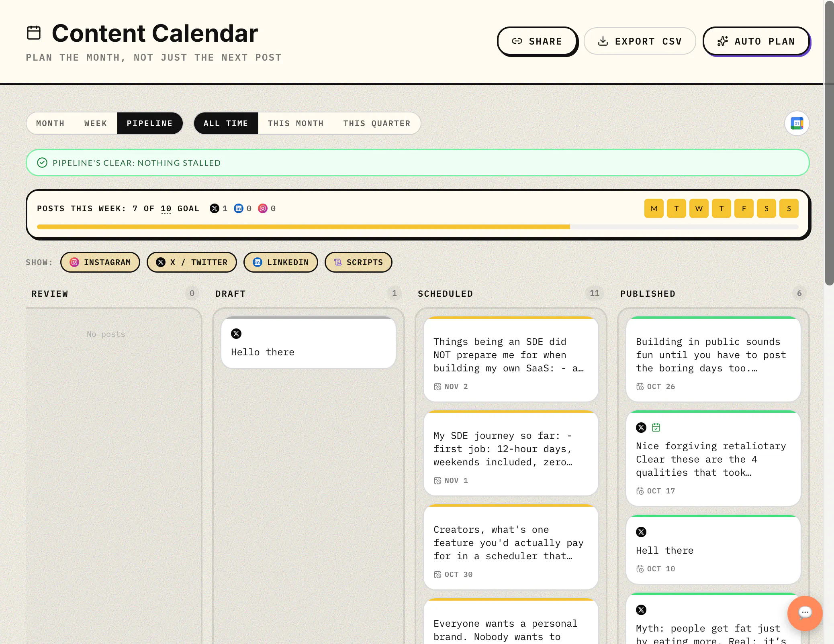Toggle the LinkedIn filter chip
834x644 pixels.
[281, 262]
